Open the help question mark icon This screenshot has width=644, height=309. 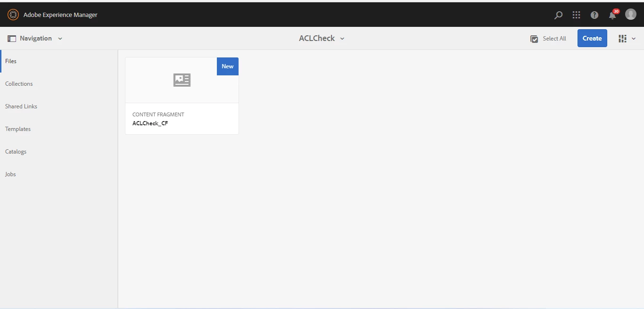(x=594, y=15)
